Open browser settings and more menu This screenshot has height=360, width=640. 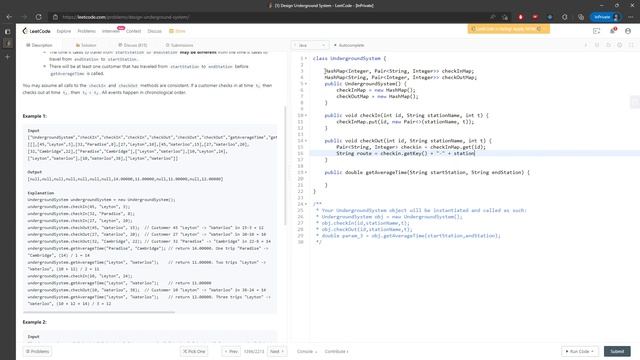pyautogui.click(x=631, y=17)
